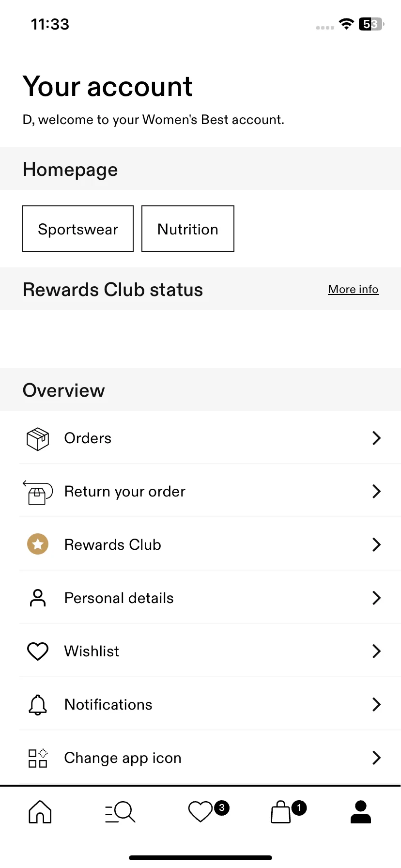Choose the Sportswear homepage option
401x868 pixels.
coord(78,229)
